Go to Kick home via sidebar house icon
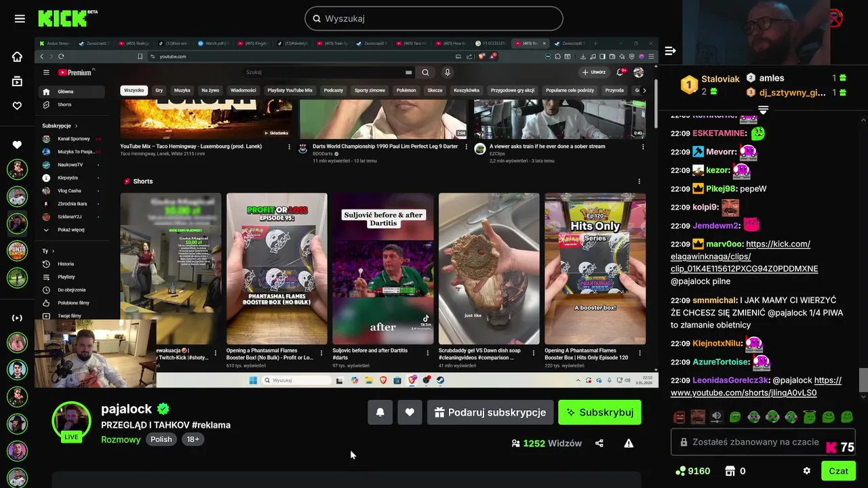Viewport: 868px width, 488px height. [x=17, y=57]
